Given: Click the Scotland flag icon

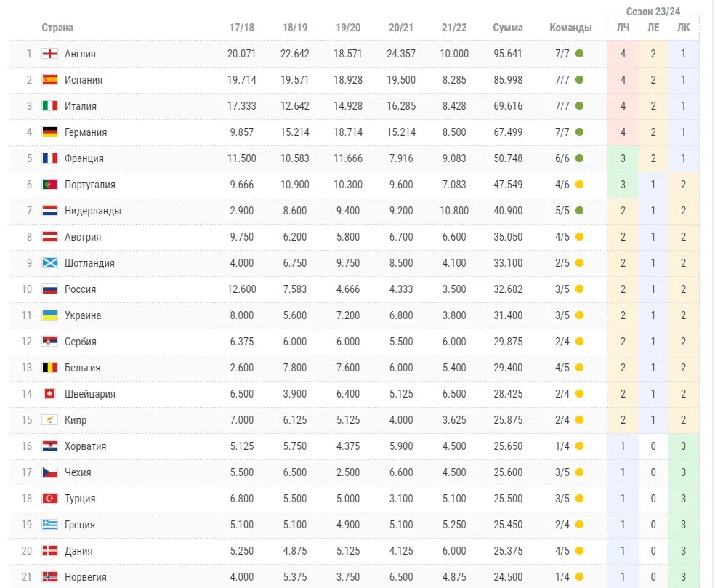Looking at the screenshot, I should (50, 263).
